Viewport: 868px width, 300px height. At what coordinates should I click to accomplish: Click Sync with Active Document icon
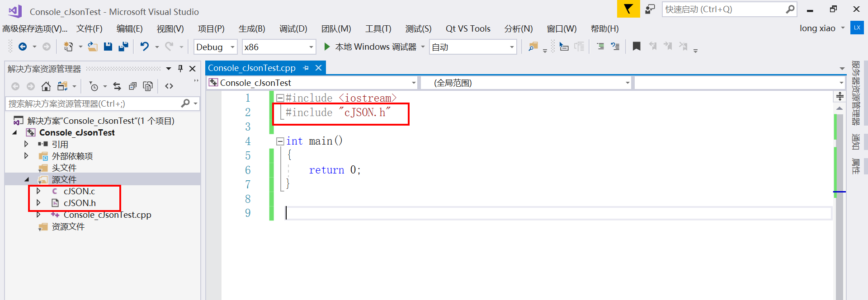pyautogui.click(x=117, y=86)
